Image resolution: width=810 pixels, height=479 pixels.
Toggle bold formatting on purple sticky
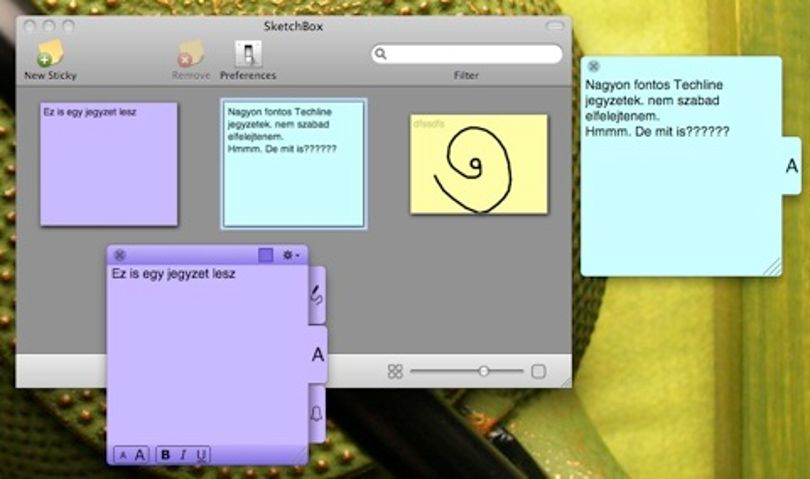(x=165, y=455)
